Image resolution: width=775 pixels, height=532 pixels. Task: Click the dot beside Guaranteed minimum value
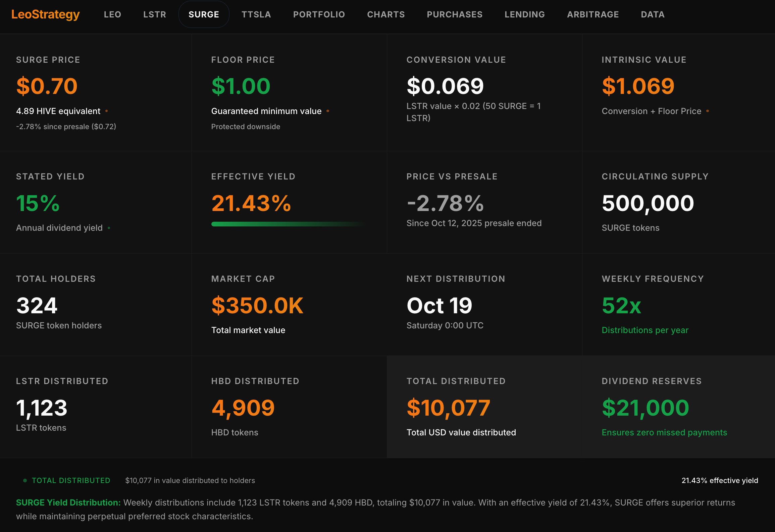pos(328,111)
